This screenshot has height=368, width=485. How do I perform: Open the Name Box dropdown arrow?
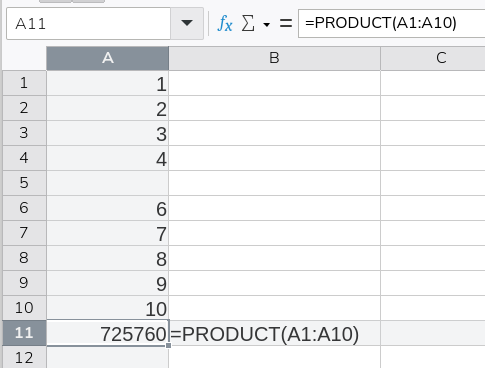pos(187,23)
